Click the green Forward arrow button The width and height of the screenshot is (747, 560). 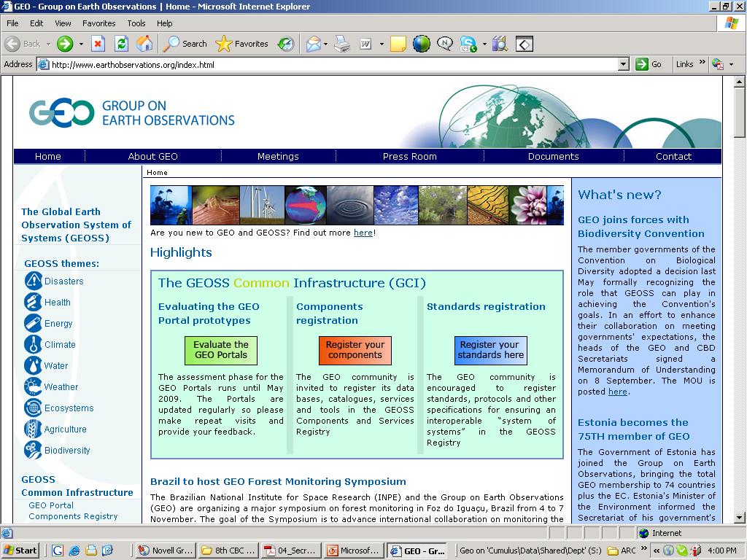click(65, 44)
